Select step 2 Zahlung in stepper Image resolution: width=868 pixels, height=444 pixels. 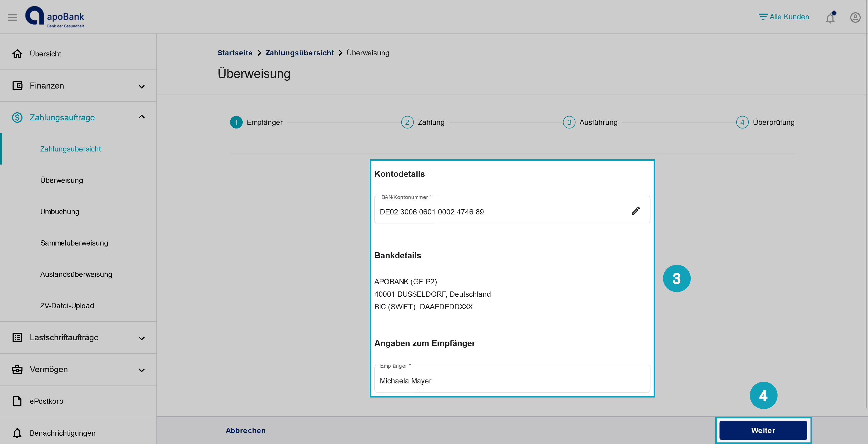click(423, 122)
